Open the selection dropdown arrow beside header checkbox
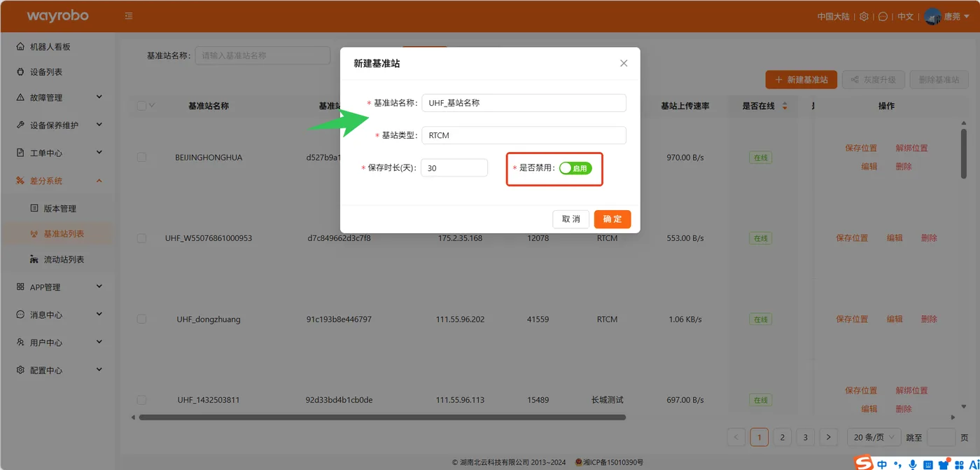 [x=152, y=106]
